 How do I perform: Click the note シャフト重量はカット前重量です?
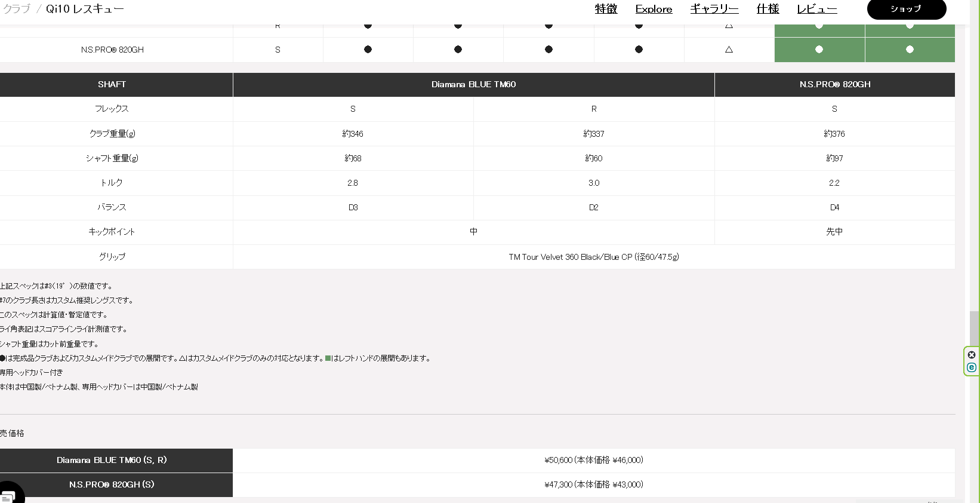49,344
